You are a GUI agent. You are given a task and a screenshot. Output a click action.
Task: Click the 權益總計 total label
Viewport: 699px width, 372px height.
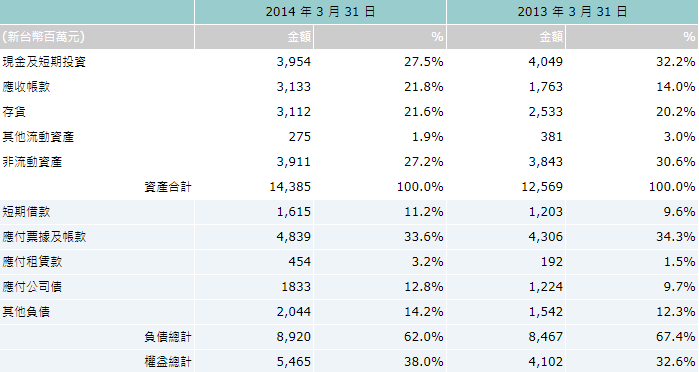click(168, 361)
